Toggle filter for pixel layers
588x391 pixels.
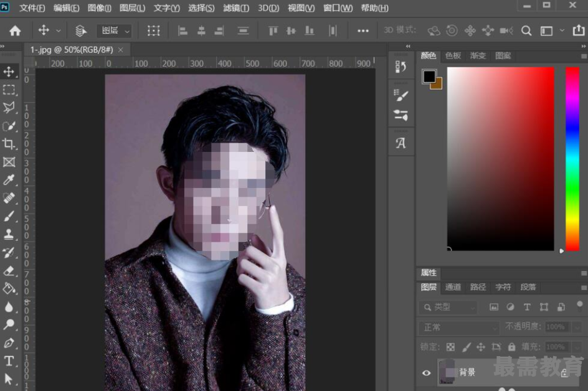coord(494,307)
